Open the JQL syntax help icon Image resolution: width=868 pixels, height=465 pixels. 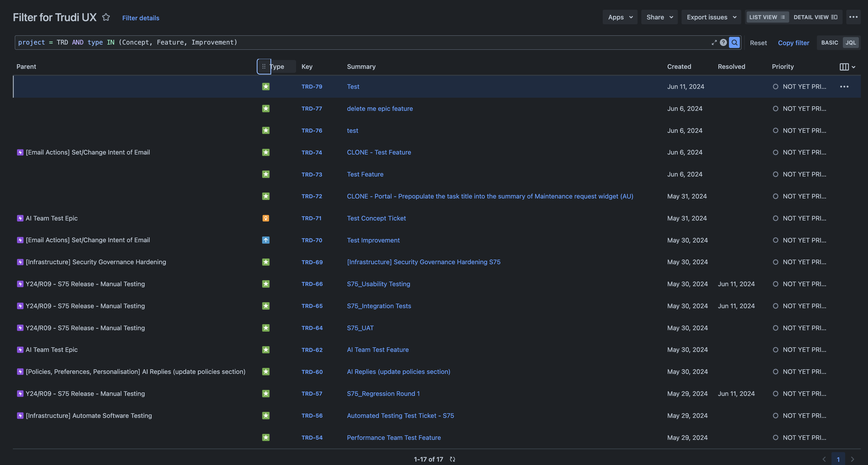tap(723, 43)
